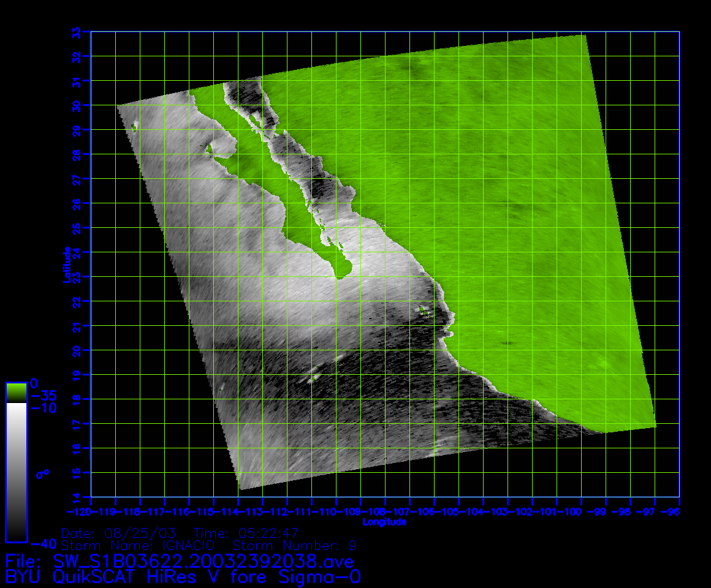Click the BYU QuikSCAT HiRes title text
The image size is (711, 588).
click(183, 576)
